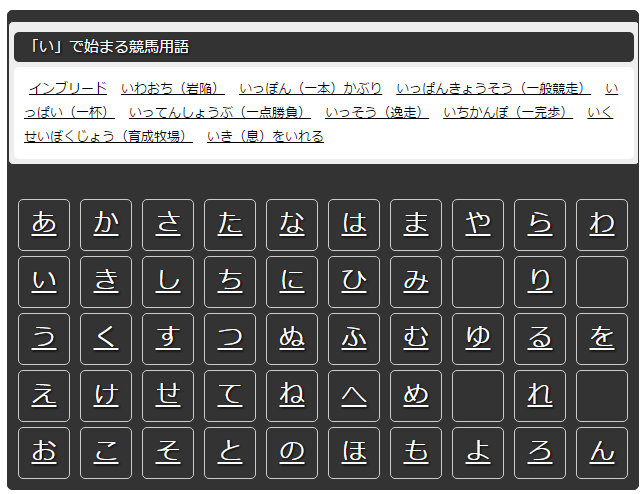Select the わ kana button
644x494 pixels.
602,225
